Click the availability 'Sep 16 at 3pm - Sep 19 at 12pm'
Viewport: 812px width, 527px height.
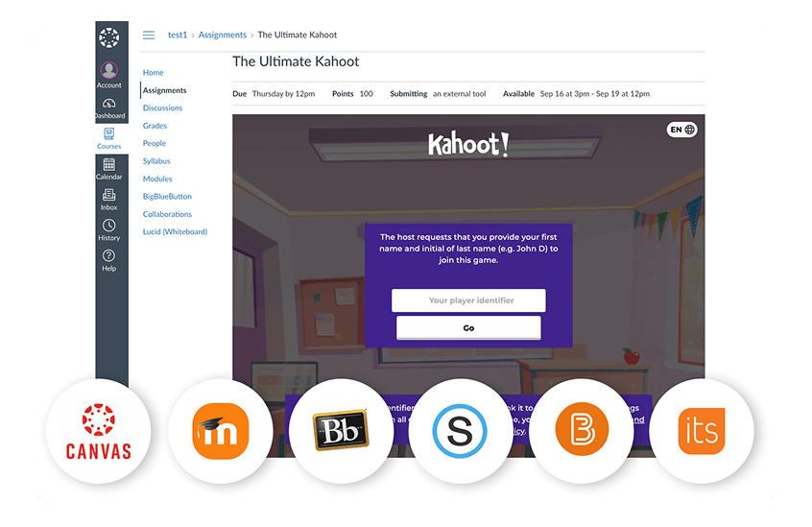(x=595, y=94)
